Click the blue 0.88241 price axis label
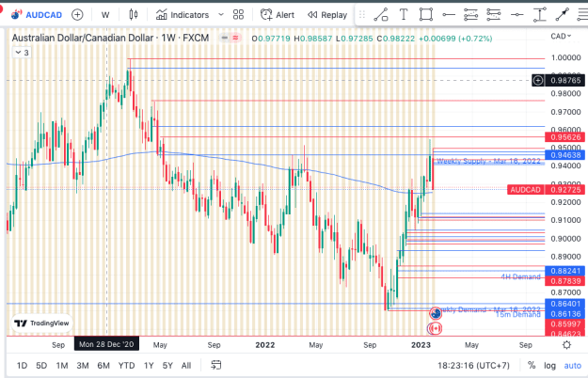588x378 pixels. click(x=565, y=271)
